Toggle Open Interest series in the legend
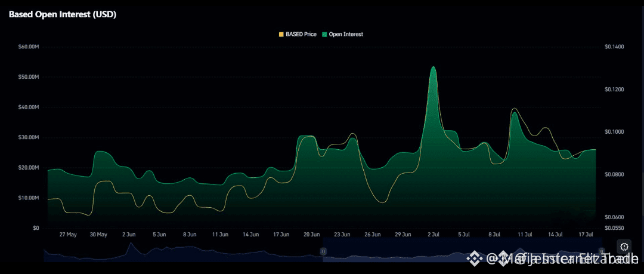Screen dimensions: 644x274 (x=342, y=35)
